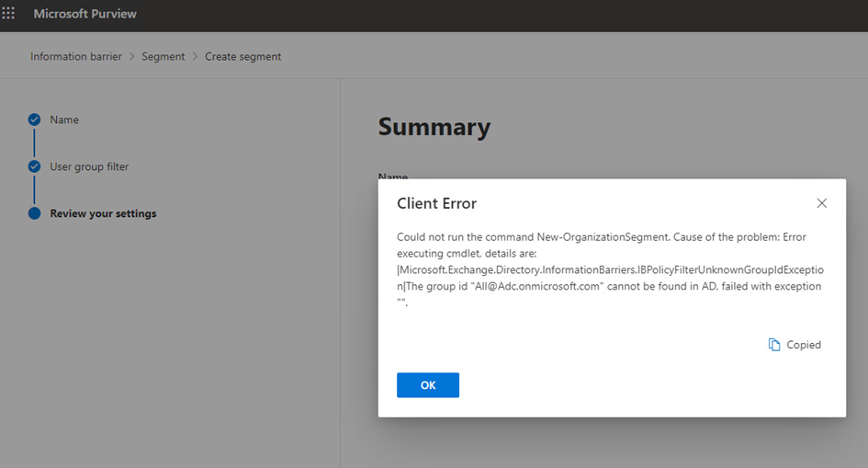
Task: Click the copy-to-clipboard icon
Action: (773, 345)
